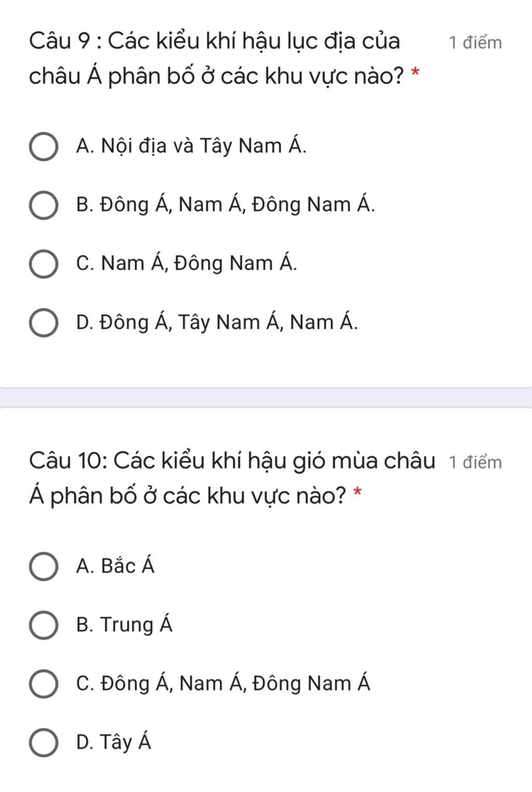Click the label text 'D. Tây Á'
Image resolution: width=532 pixels, height=792 pixels.
point(113,742)
